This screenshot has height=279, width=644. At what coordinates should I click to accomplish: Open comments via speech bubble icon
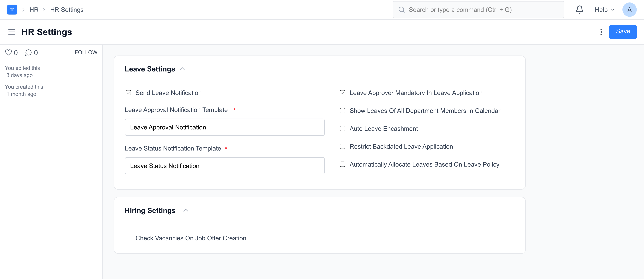click(x=28, y=52)
